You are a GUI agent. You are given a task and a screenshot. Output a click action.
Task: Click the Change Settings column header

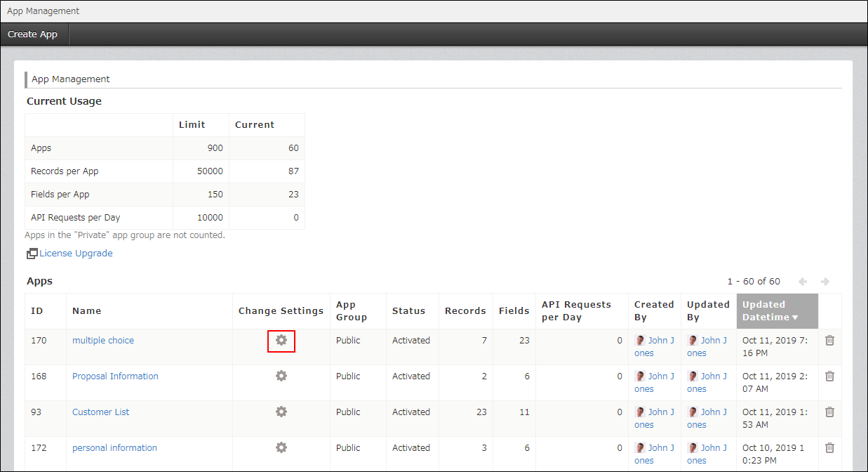(x=281, y=310)
